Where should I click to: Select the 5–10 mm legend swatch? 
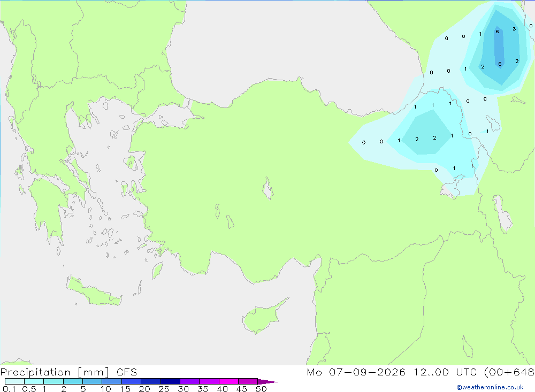click(93, 381)
